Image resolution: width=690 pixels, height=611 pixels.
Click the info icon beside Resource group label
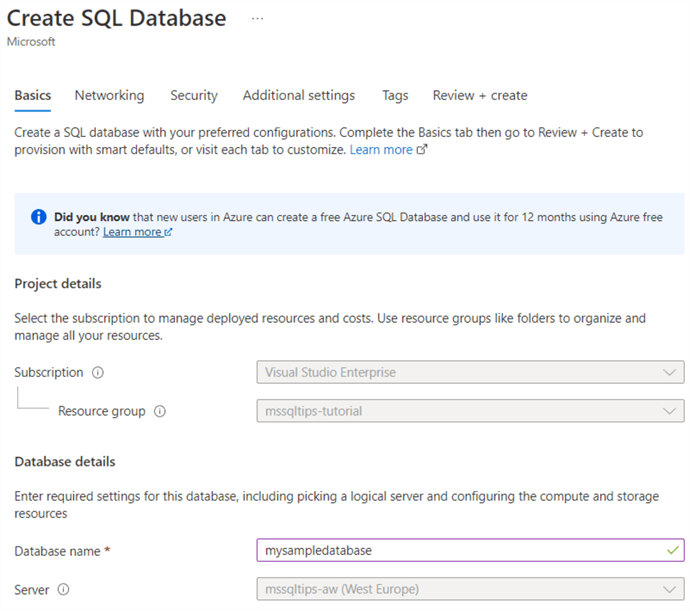(160, 411)
